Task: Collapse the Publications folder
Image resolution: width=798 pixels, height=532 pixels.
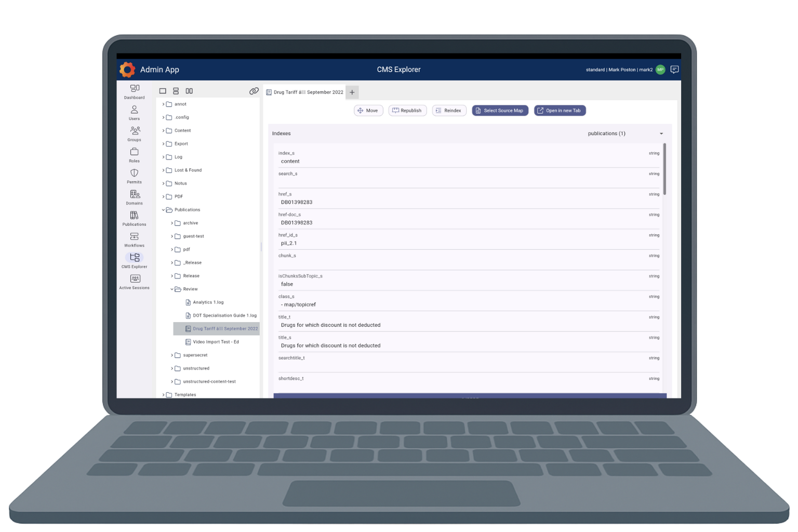Action: click(164, 210)
